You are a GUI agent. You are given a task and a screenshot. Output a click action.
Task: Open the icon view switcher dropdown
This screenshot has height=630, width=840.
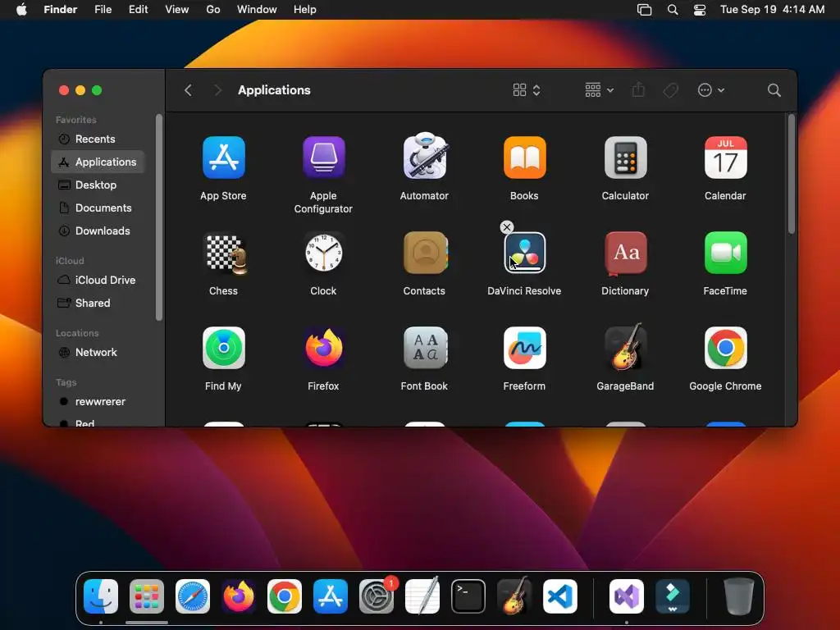pyautogui.click(x=527, y=90)
